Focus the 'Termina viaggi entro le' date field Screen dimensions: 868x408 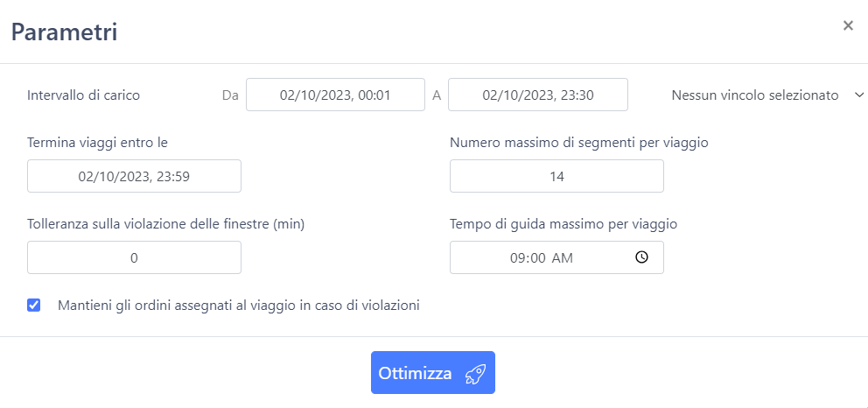tap(134, 176)
